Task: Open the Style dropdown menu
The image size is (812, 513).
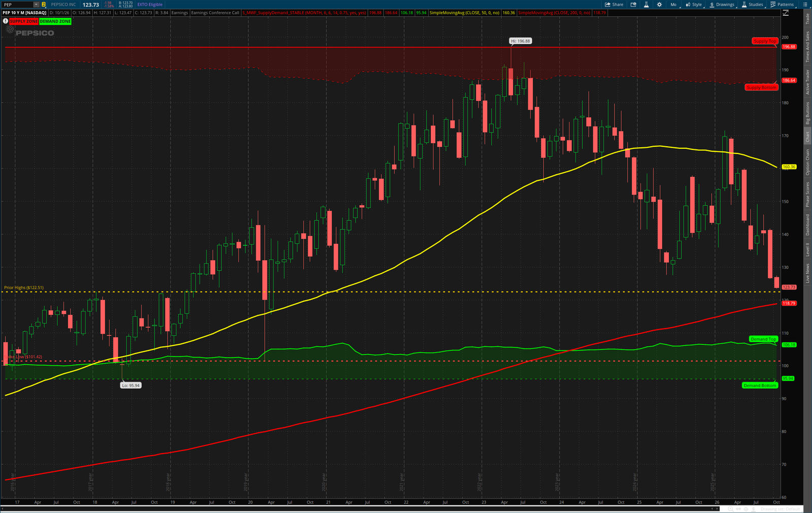Action: point(694,5)
